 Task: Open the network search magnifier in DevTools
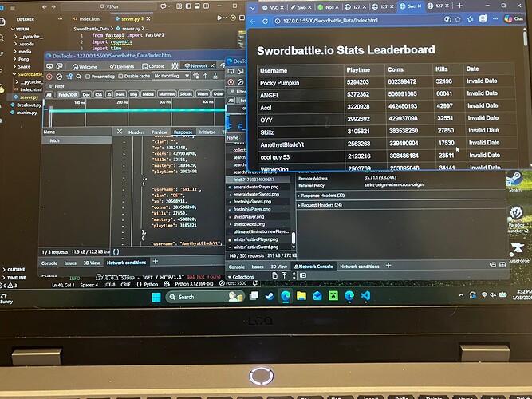[79, 77]
